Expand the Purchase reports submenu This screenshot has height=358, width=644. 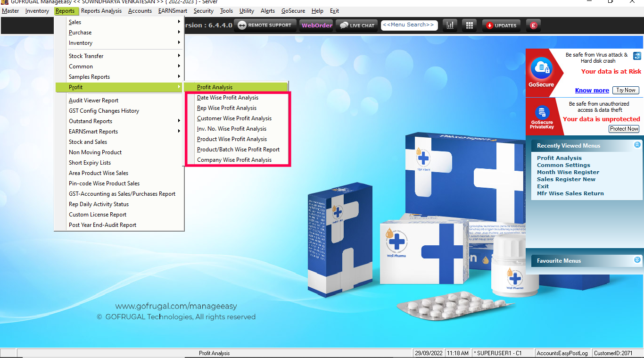[119, 33]
